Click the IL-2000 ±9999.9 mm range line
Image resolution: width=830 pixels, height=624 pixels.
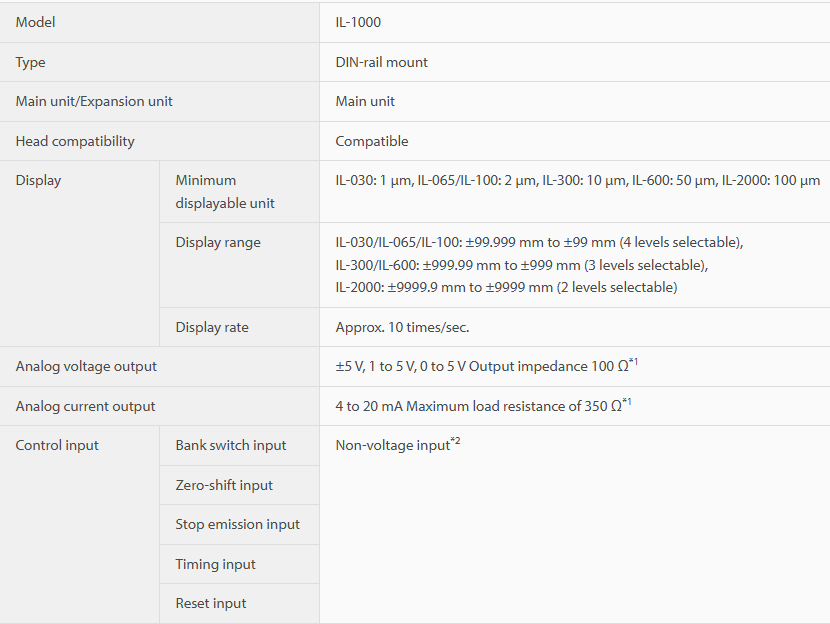point(506,287)
